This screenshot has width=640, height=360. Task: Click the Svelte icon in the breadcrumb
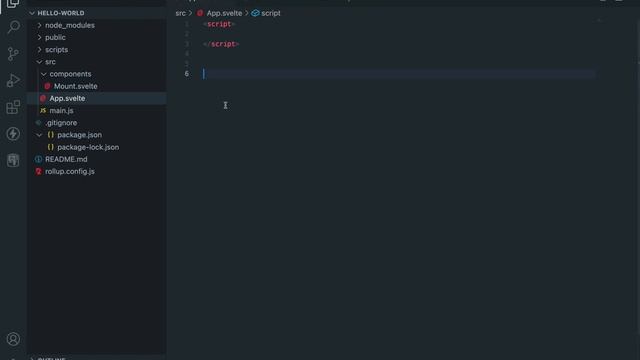coord(200,13)
